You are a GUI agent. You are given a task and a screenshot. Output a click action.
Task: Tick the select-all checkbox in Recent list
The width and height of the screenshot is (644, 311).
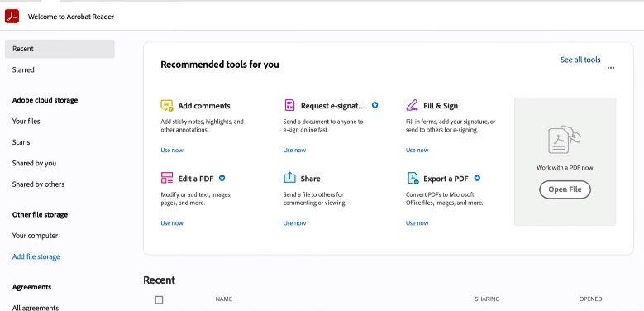pyautogui.click(x=159, y=300)
